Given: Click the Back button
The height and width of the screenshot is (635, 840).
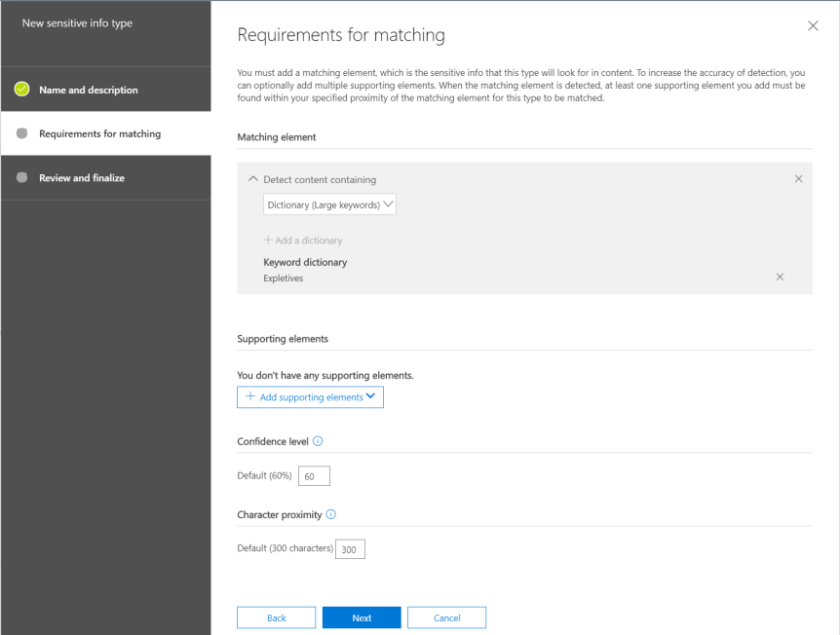Looking at the screenshot, I should click(x=276, y=617).
